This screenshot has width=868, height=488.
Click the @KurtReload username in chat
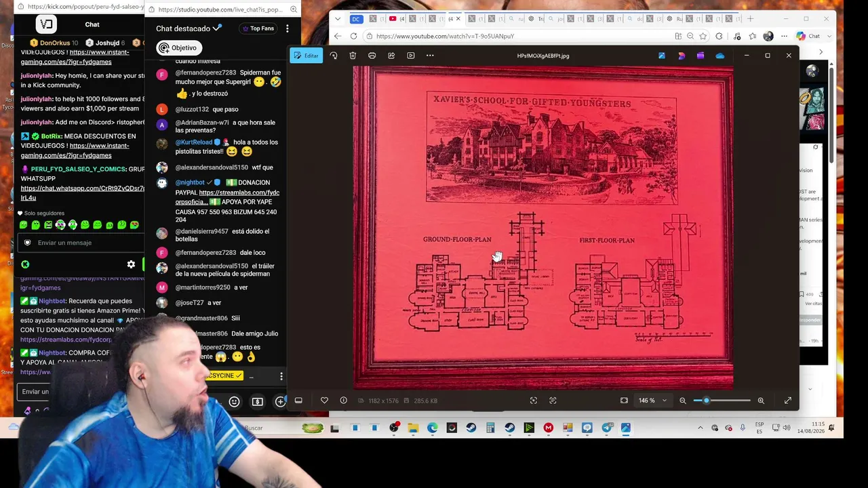(x=194, y=142)
